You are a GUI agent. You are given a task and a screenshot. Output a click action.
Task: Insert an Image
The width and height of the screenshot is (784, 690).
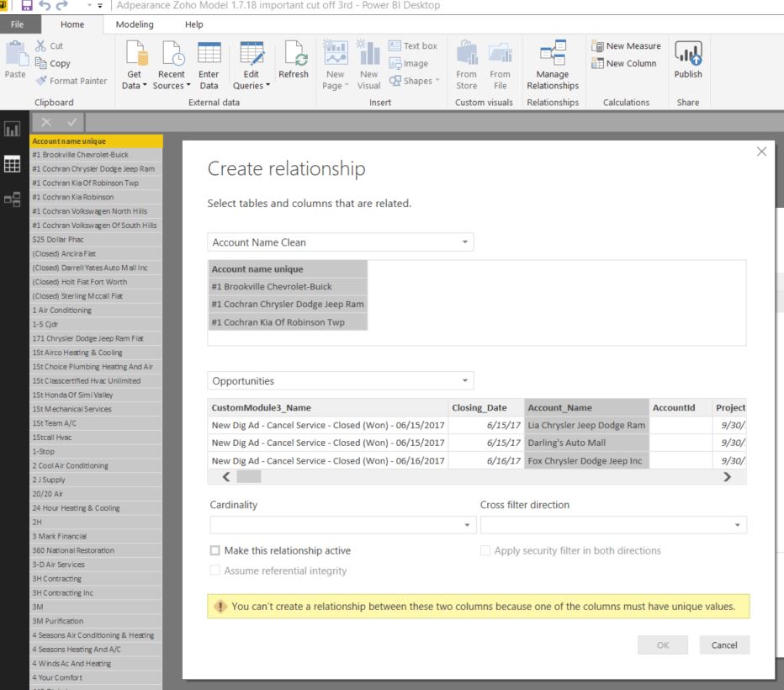(x=409, y=63)
